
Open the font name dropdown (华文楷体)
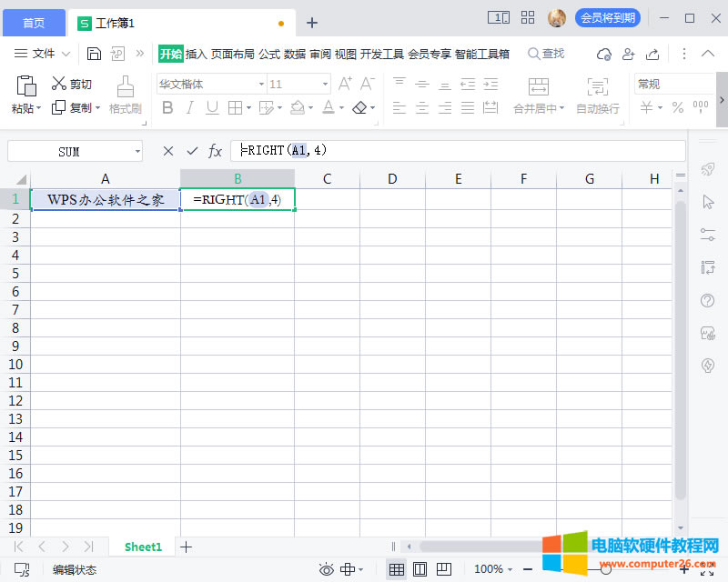tap(260, 84)
